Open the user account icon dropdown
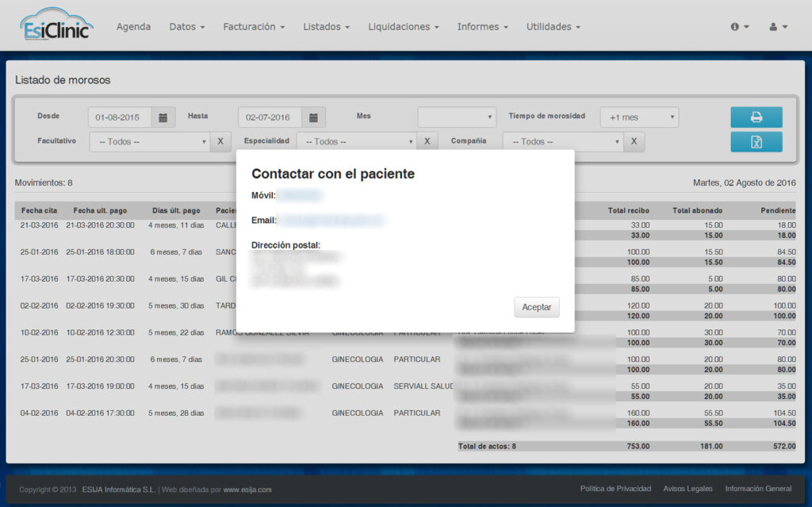The width and height of the screenshot is (812, 507). click(x=779, y=26)
